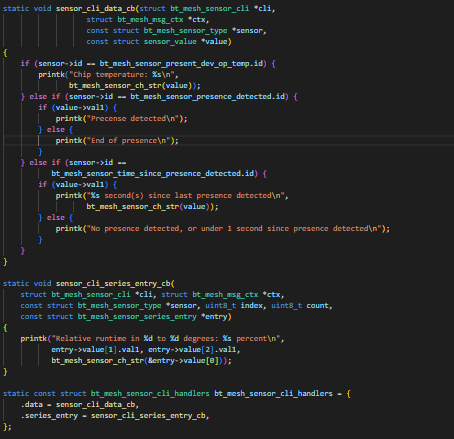Click the .series_entry handler assignment

point(115,415)
